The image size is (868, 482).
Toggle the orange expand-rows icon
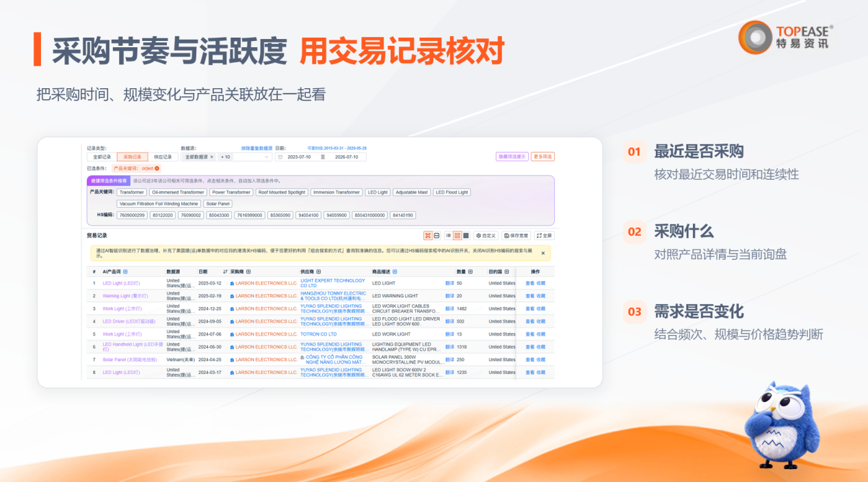(428, 235)
